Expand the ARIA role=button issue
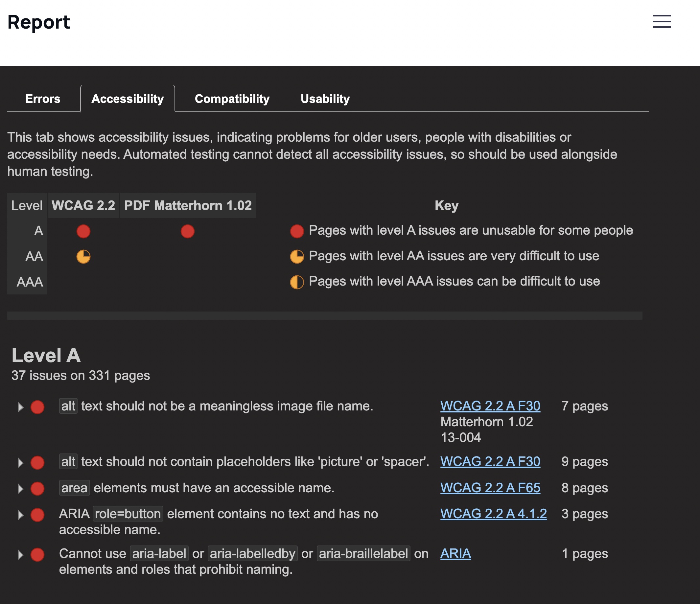This screenshot has height=604, width=700. pyautogui.click(x=20, y=515)
